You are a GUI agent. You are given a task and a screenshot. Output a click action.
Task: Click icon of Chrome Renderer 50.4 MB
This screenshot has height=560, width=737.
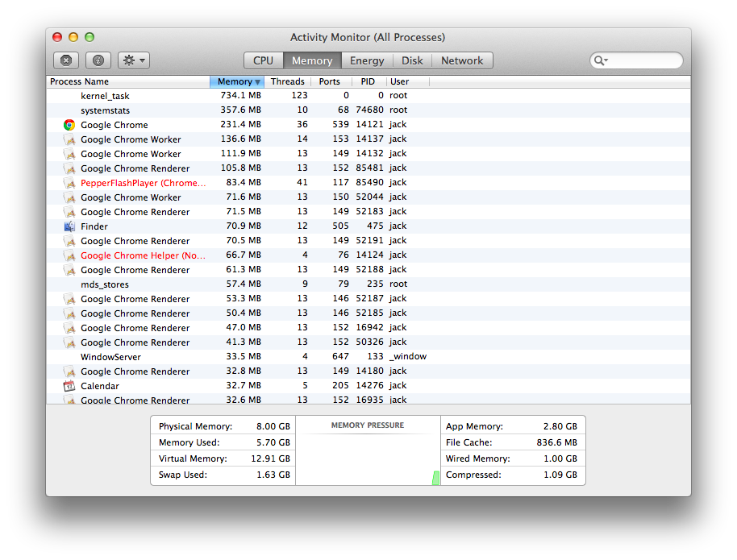(69, 313)
